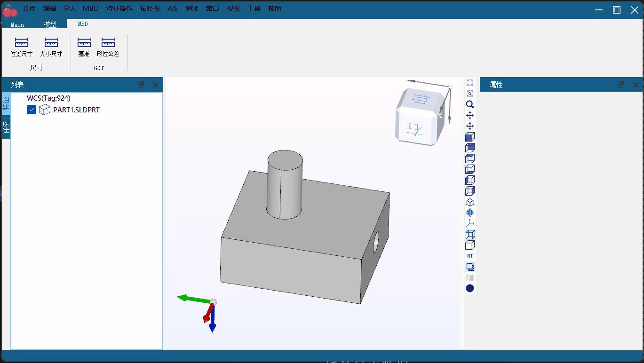The image size is (644, 363).
Task: Click the RT button in view toolbar
Action: (x=469, y=256)
